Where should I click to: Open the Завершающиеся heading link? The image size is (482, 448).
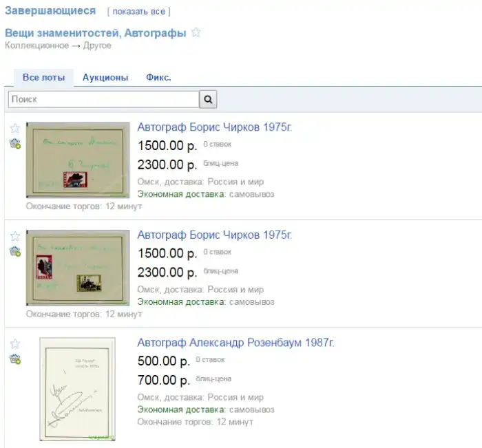tap(50, 11)
